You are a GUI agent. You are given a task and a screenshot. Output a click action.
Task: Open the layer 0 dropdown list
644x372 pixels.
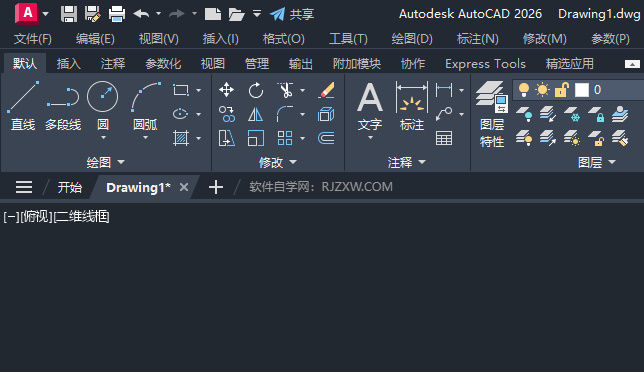click(x=578, y=90)
